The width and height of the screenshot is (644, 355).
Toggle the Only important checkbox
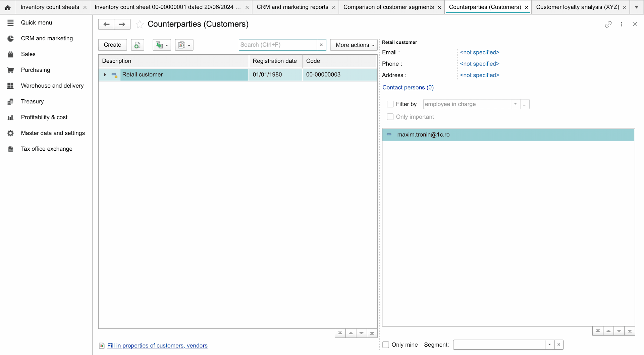390,117
